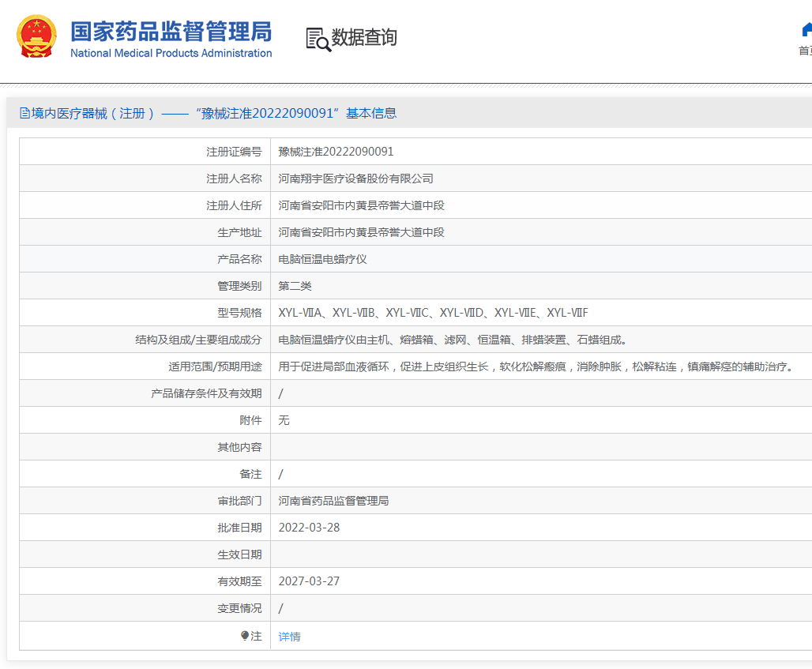Click the 数据查询 search document icon
This screenshot has height=669, width=812.
pos(318,39)
